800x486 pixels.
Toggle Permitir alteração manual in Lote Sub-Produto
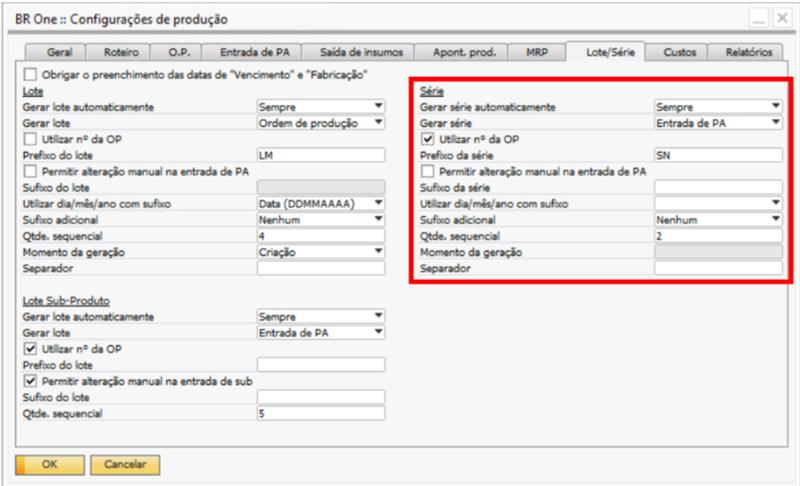(30, 381)
